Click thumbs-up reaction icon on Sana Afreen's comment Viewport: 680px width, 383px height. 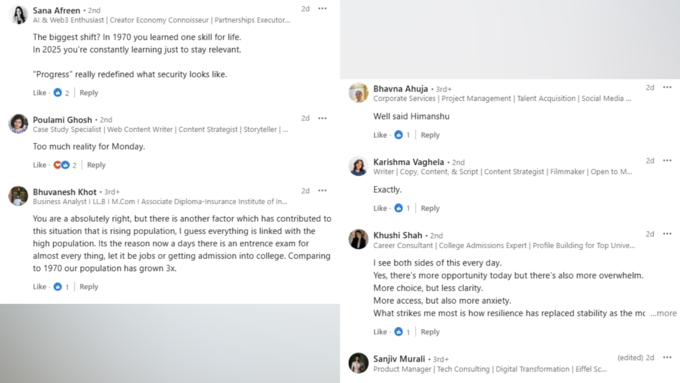pyautogui.click(x=58, y=92)
